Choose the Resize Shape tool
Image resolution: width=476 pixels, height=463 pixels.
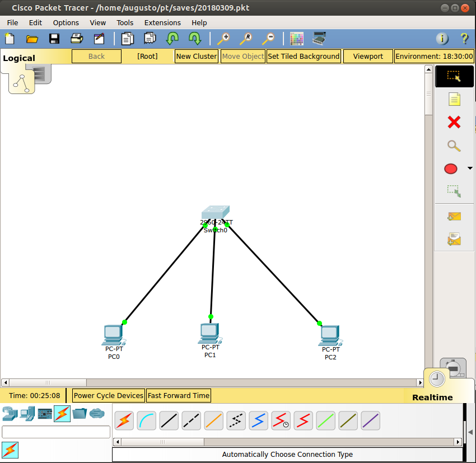455,191
